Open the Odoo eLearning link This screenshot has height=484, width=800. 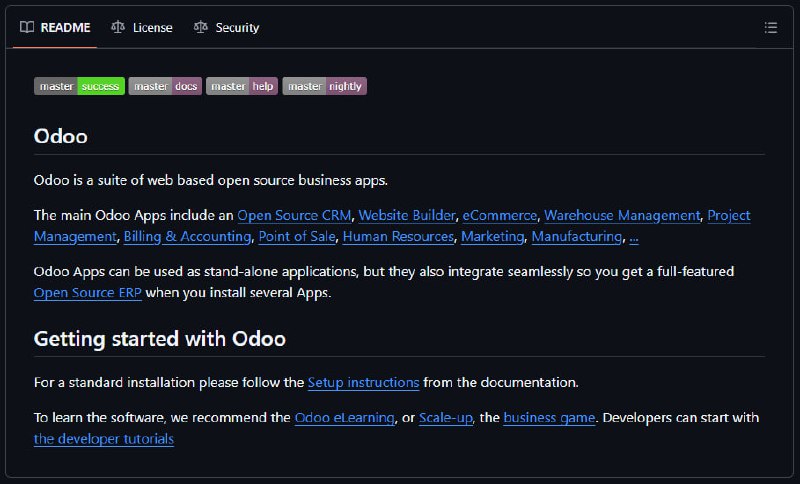pos(344,418)
